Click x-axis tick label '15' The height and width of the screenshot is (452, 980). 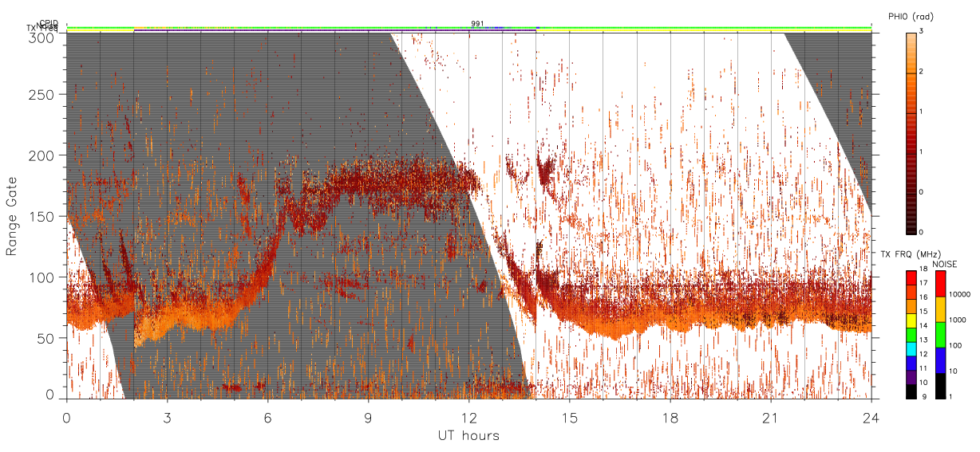click(x=569, y=418)
